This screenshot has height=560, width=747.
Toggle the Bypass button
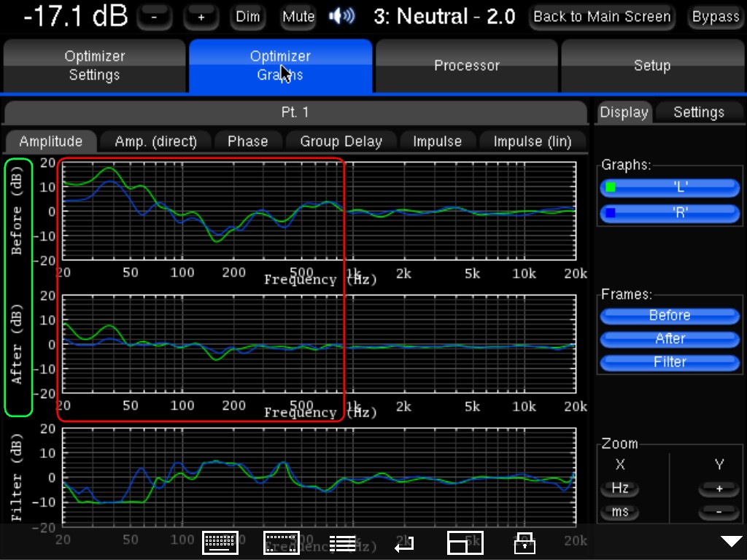[716, 17]
